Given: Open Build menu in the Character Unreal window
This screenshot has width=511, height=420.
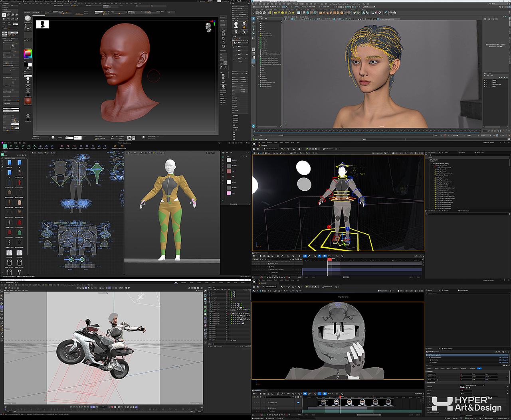Looking at the screenshot, I should point(281,142).
